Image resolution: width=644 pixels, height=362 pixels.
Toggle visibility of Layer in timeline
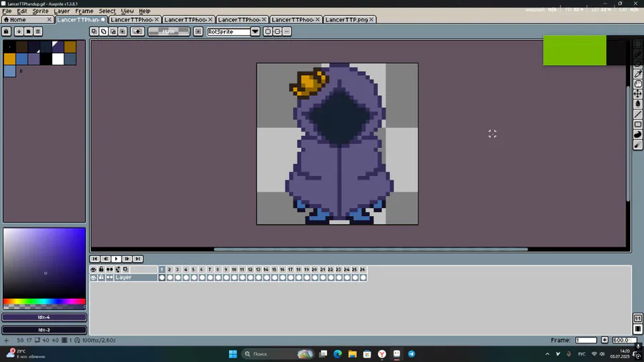pyautogui.click(x=93, y=278)
